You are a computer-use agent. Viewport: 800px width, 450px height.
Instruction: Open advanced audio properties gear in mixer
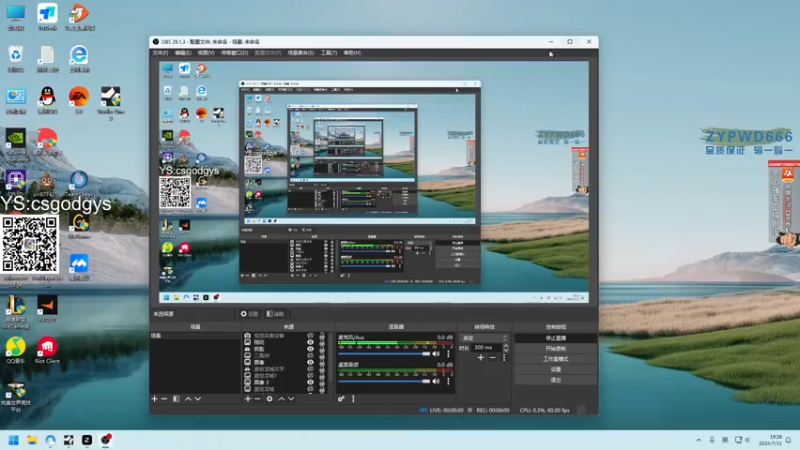click(341, 399)
